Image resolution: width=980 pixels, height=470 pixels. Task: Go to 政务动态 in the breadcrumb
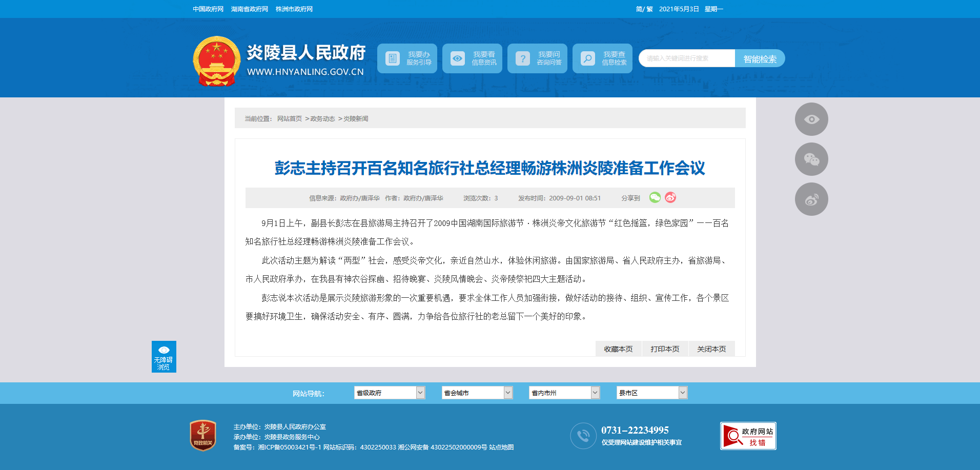point(322,119)
